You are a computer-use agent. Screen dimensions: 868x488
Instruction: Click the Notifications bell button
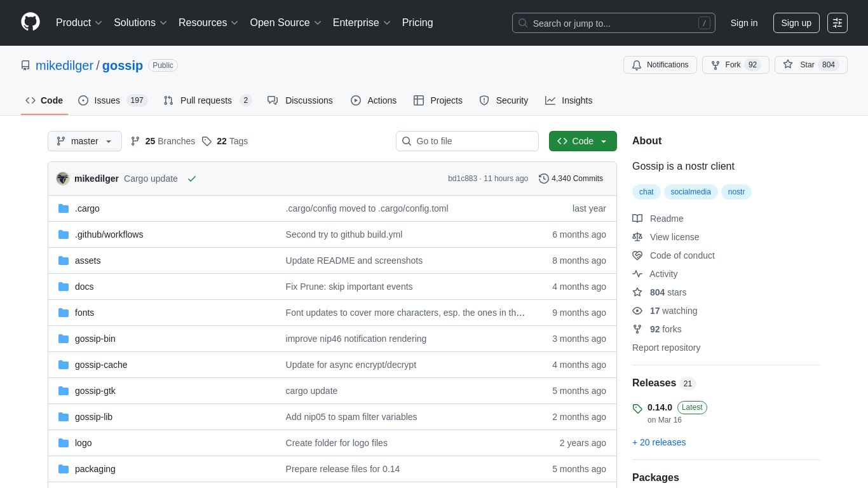pyautogui.click(x=660, y=65)
